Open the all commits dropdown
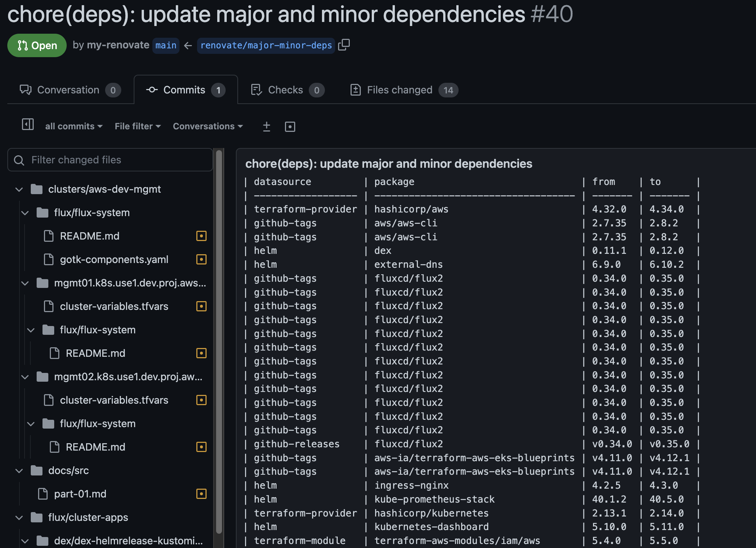 [x=73, y=126]
